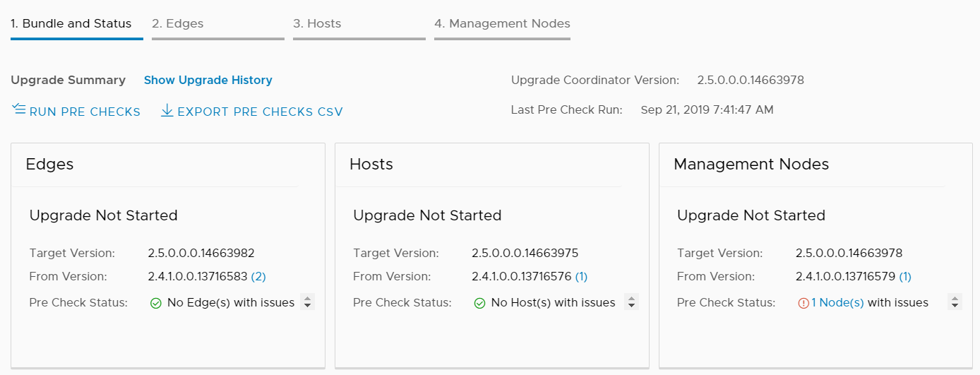Click red warning icon for Management Nodes
980x375 pixels.
pos(803,303)
